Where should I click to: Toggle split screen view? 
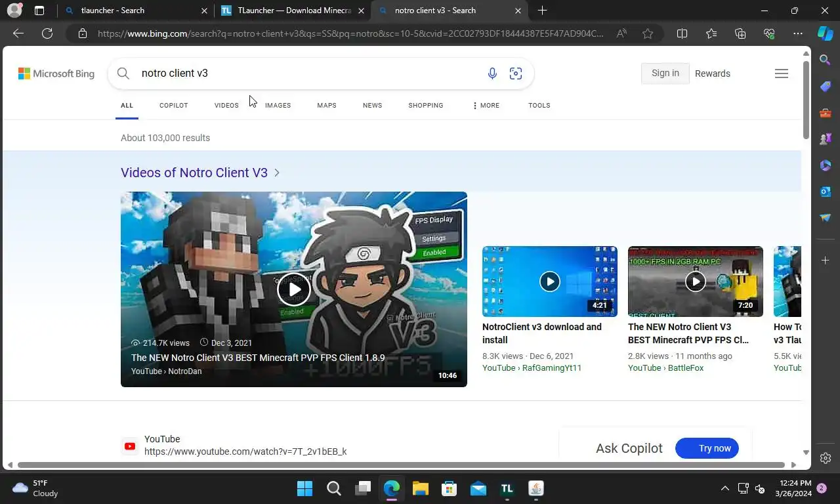point(682,33)
